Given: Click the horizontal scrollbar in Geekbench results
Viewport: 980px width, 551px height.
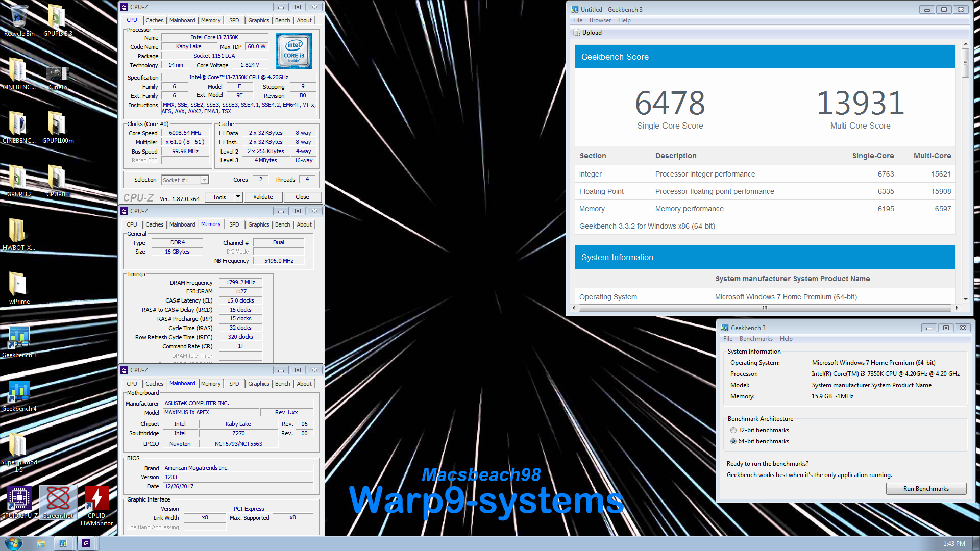Looking at the screenshot, I should tap(765, 308).
